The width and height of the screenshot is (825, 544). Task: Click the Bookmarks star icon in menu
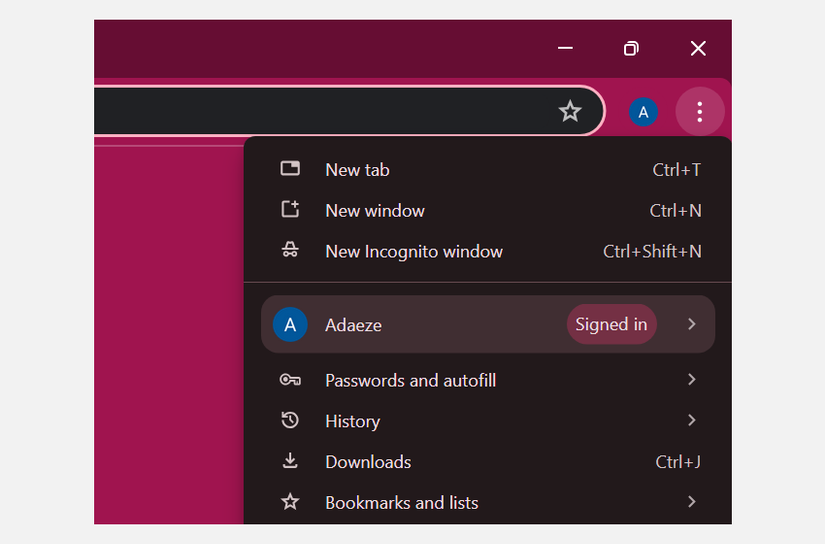[x=290, y=502]
